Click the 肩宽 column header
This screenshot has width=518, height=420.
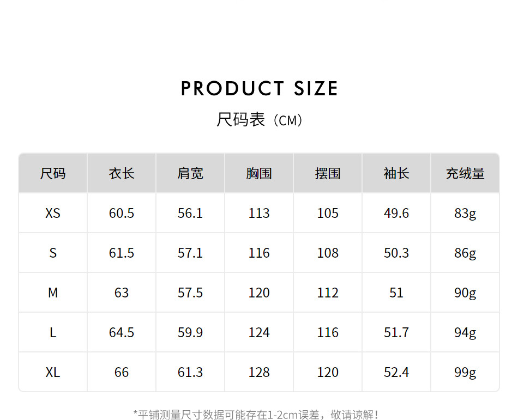click(190, 174)
